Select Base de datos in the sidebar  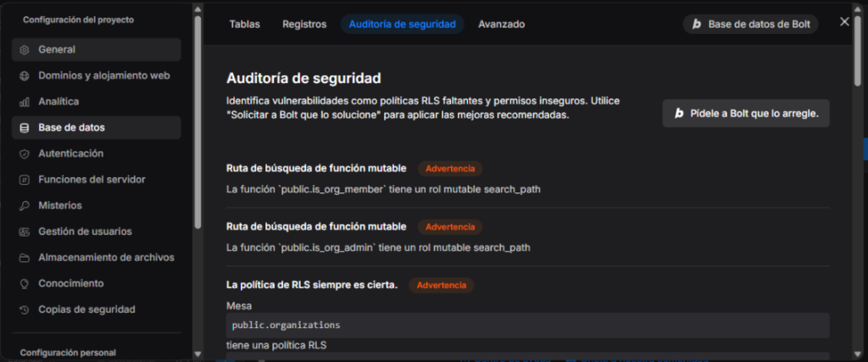(97, 128)
